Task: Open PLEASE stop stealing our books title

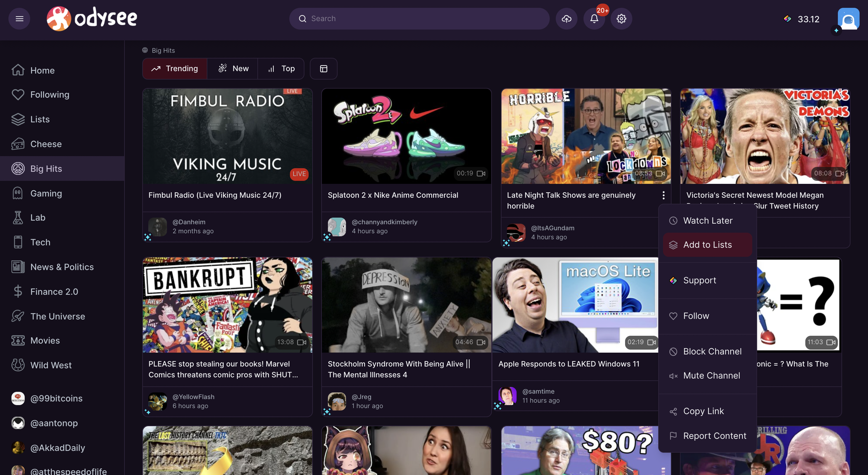Action: [223, 370]
